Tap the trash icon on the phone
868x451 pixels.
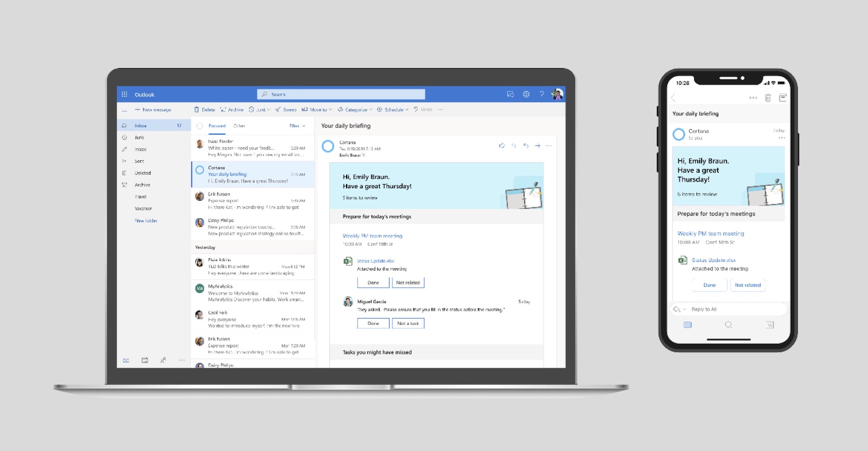click(x=768, y=98)
